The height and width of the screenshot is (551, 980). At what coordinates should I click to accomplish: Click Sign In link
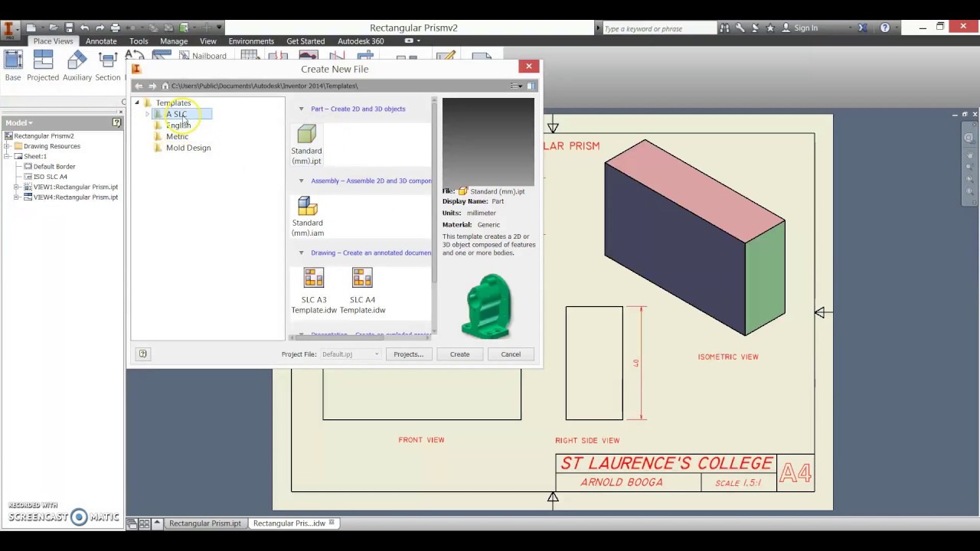(805, 28)
